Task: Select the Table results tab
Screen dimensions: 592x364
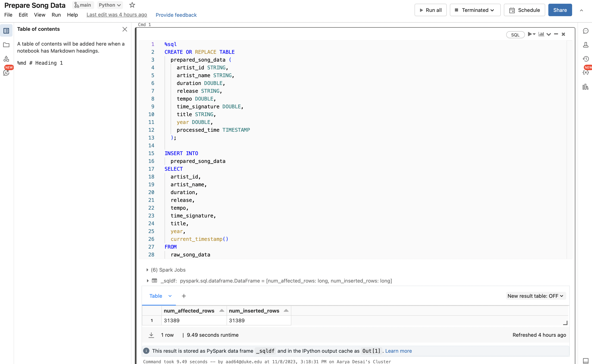Action: pos(156,296)
